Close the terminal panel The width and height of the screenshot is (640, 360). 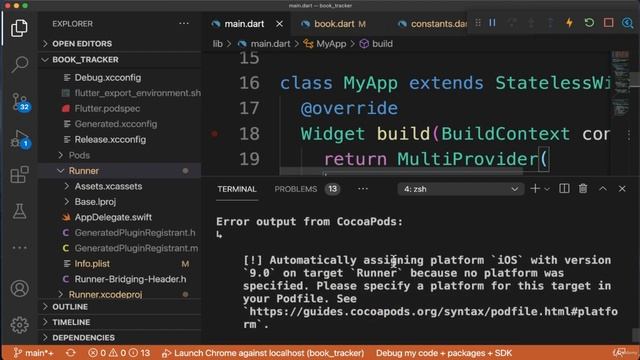[x=622, y=189]
